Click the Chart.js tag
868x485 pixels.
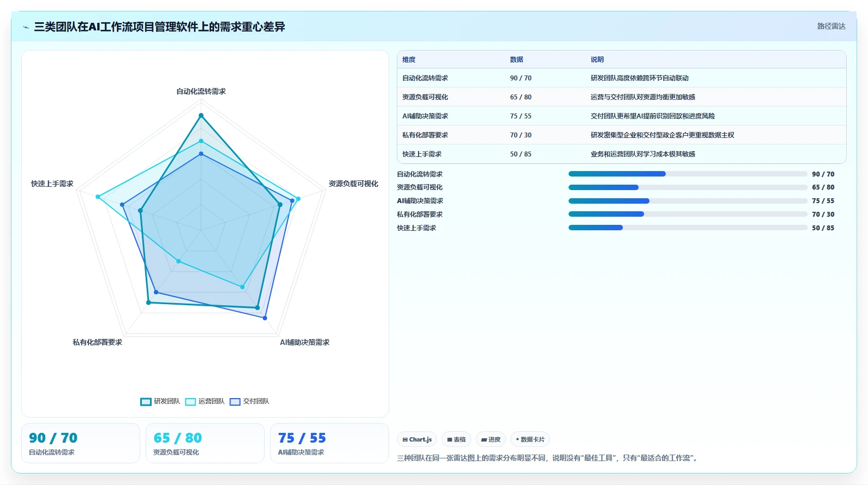pyautogui.click(x=417, y=439)
